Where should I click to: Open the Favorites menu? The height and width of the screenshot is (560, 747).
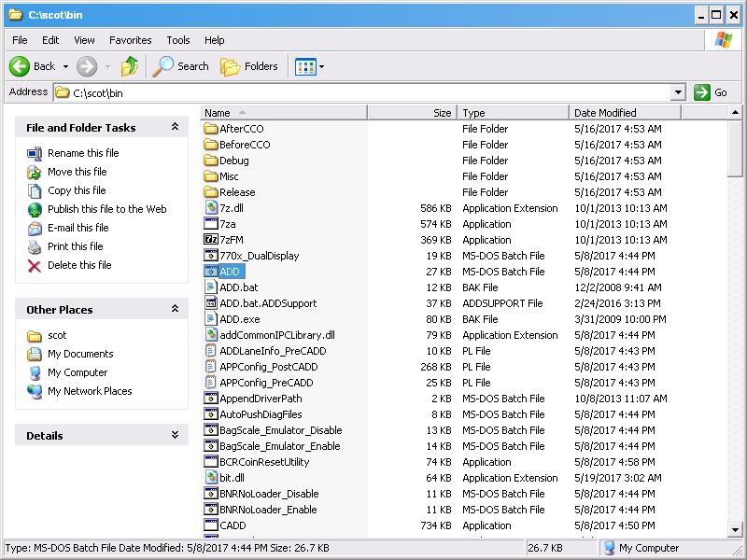coord(130,40)
